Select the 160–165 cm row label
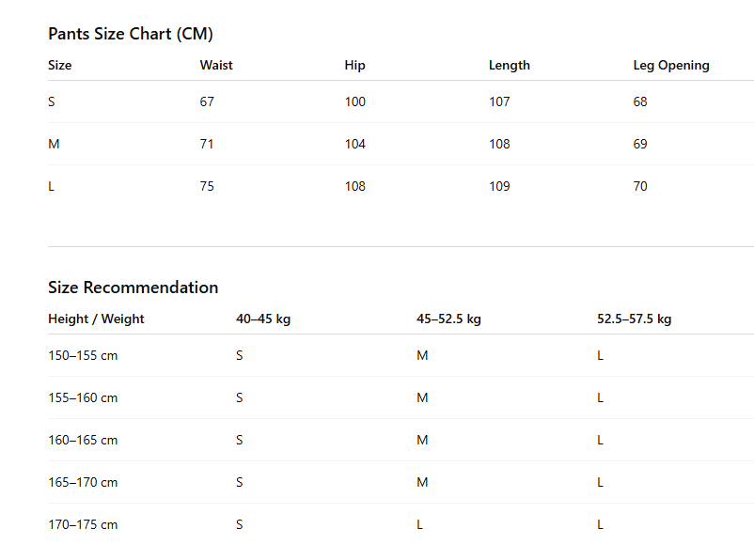Image resolution: width=754 pixels, height=560 pixels. tap(83, 440)
